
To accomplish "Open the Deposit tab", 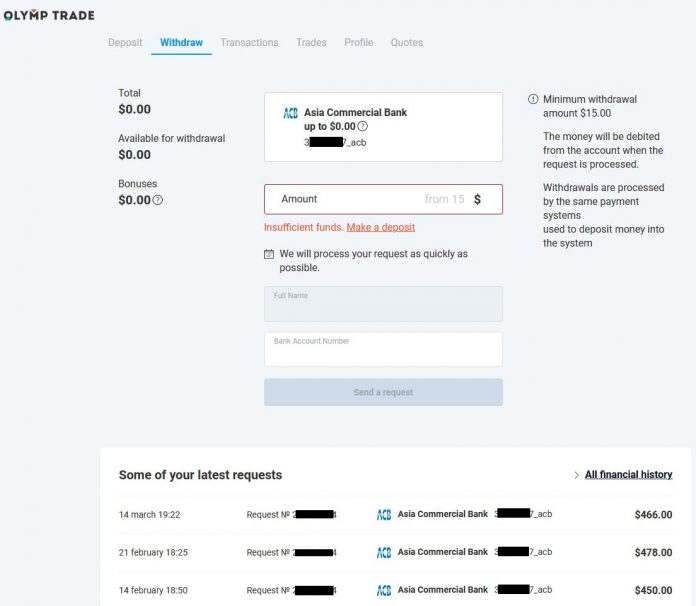I will [125, 43].
